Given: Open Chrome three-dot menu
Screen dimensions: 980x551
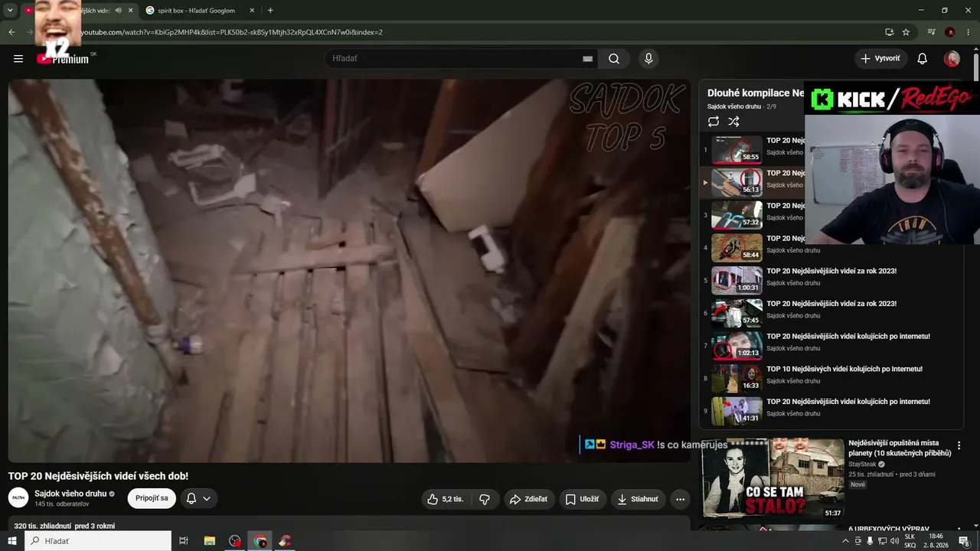Looking at the screenshot, I should [969, 32].
